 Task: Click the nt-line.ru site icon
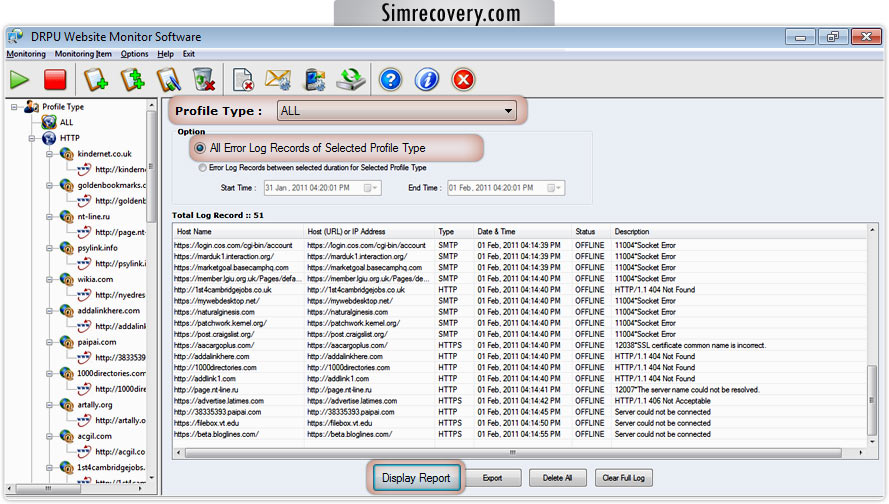point(67,217)
